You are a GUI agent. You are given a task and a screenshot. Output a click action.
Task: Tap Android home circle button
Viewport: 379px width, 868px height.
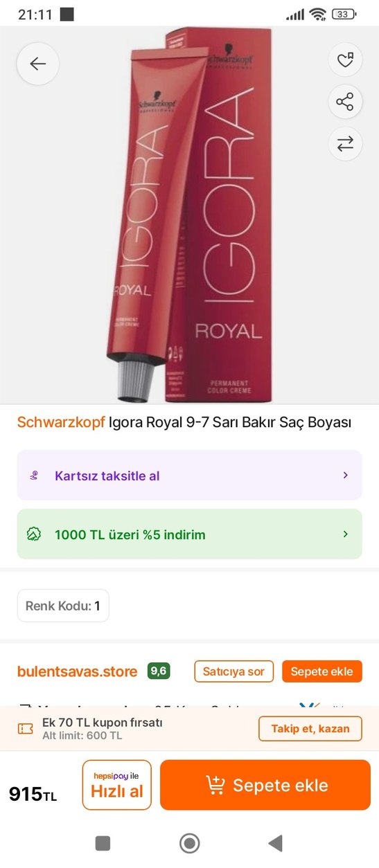[x=189, y=842]
